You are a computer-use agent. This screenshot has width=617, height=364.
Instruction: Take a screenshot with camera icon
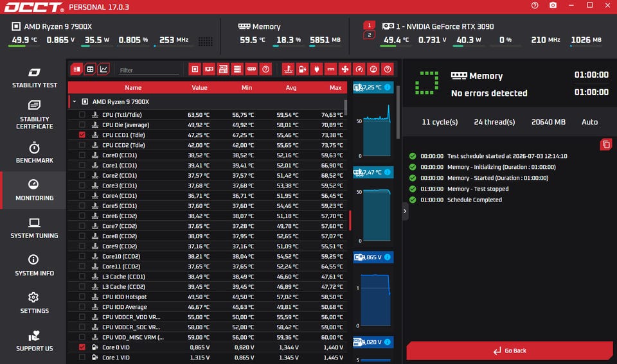coord(553,6)
